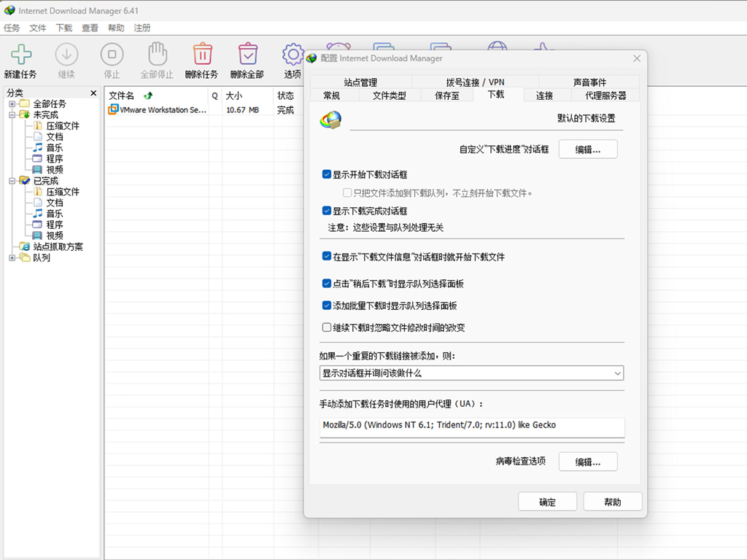The image size is (747, 560).
Task: Click the 新建任务 plus icon
Action: pyautogui.click(x=20, y=55)
